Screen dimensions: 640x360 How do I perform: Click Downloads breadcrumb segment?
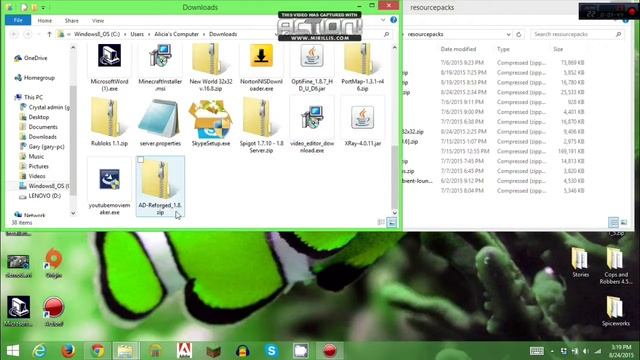point(223,34)
